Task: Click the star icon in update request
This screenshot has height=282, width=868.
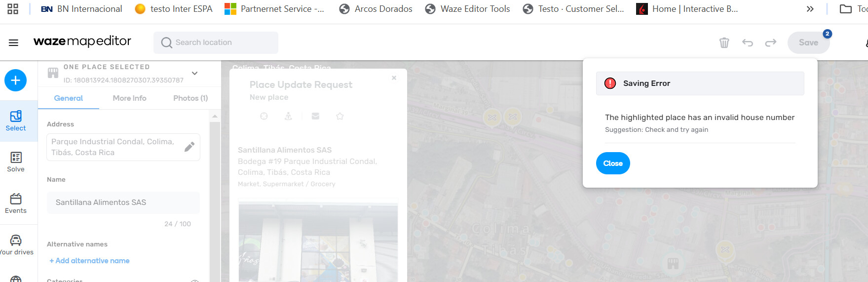Action: 340,116
